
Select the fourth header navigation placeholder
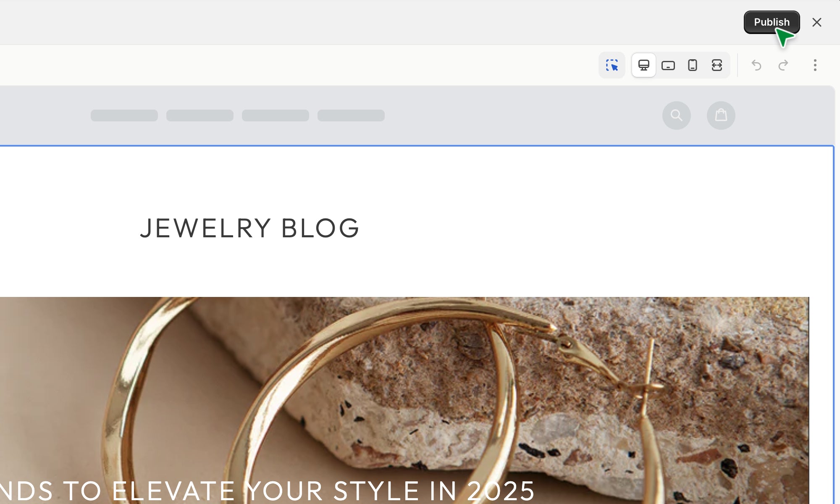351,115
